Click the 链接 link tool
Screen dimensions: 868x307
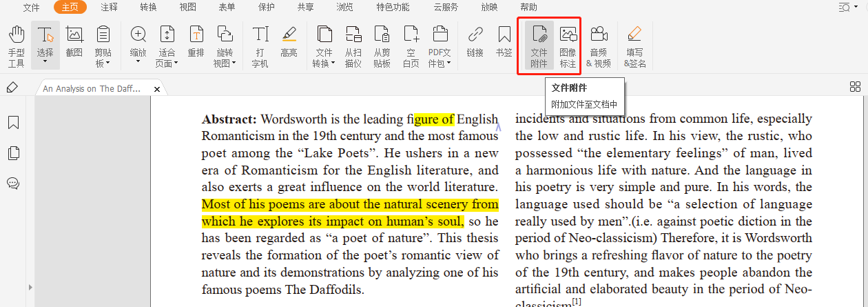pyautogui.click(x=475, y=41)
